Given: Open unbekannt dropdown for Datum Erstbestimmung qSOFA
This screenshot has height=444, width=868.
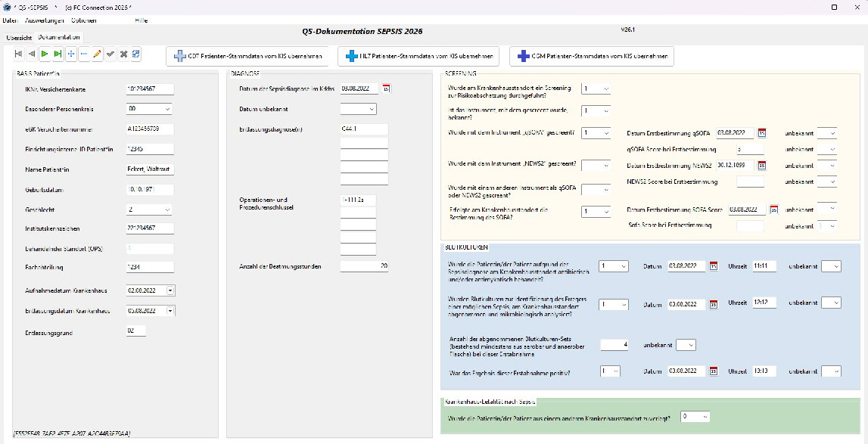Looking at the screenshot, I should pos(832,133).
